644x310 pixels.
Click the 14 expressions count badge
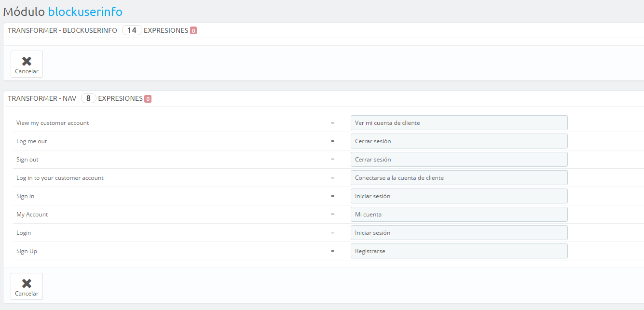pos(132,30)
